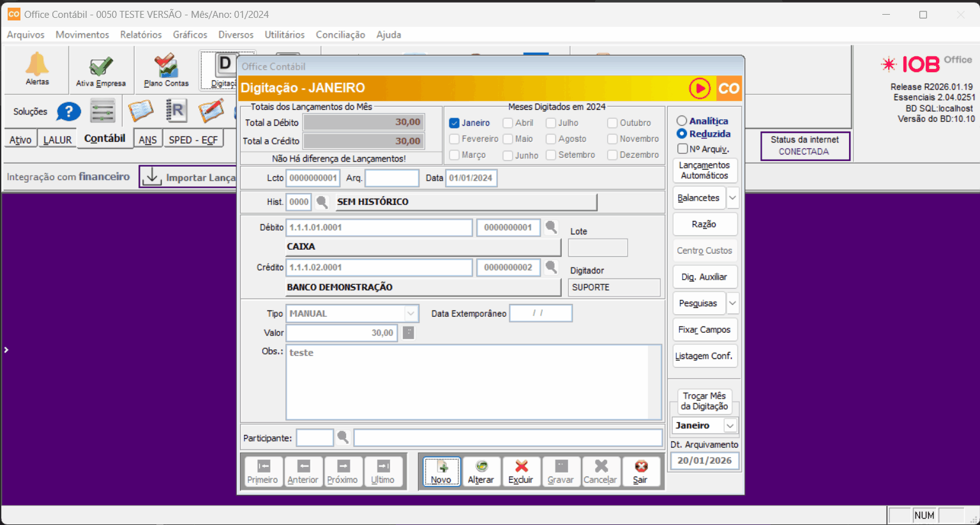Viewport: 980px width, 525px height.
Task: Open the Janeiro month dropdown
Action: click(x=730, y=425)
